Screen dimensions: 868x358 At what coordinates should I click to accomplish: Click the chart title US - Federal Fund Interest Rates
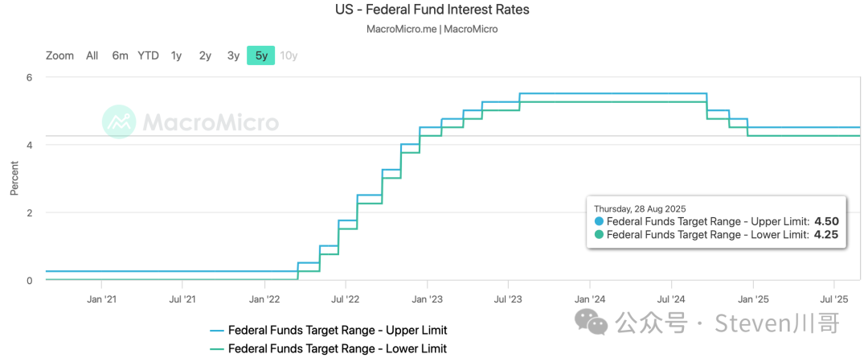click(432, 10)
